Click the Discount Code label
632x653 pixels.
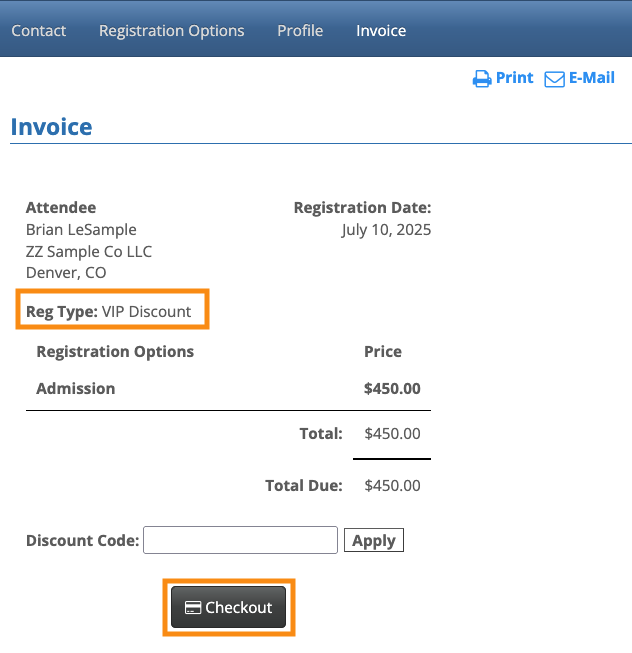point(82,540)
